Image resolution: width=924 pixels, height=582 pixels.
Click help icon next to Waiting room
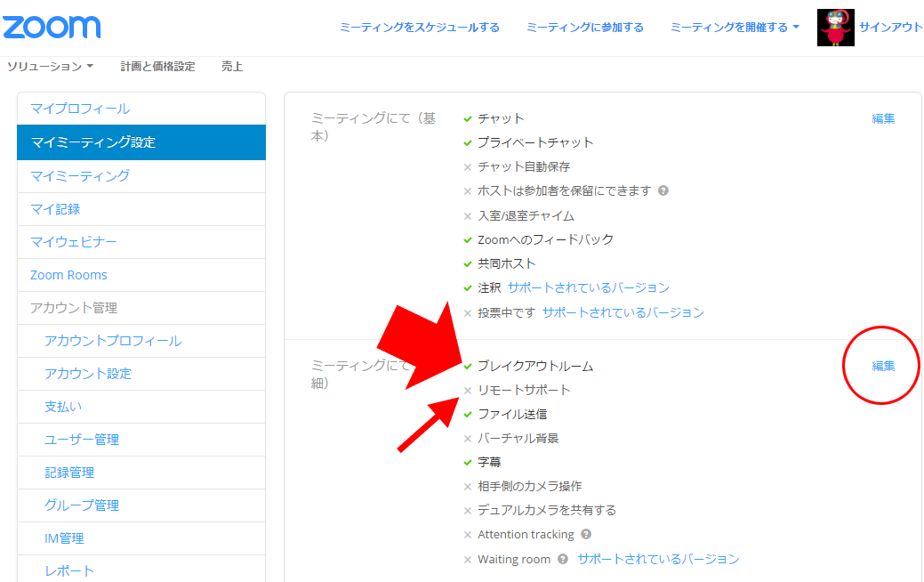pyautogui.click(x=564, y=560)
